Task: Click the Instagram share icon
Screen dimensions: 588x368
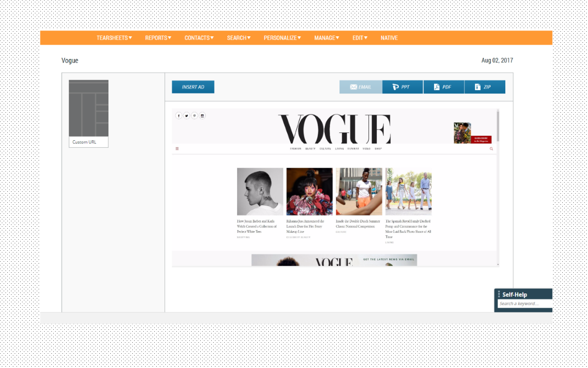Action: pyautogui.click(x=202, y=115)
